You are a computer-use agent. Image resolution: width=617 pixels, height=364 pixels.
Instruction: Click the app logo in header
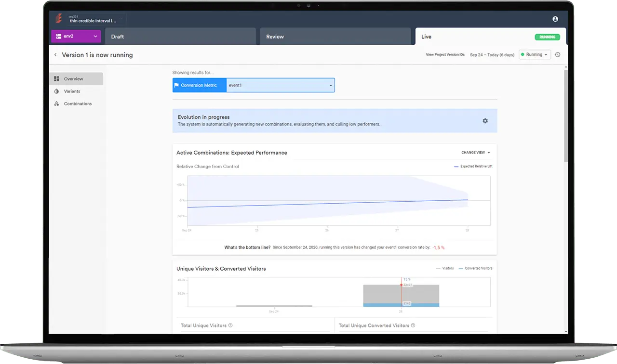coord(59,19)
